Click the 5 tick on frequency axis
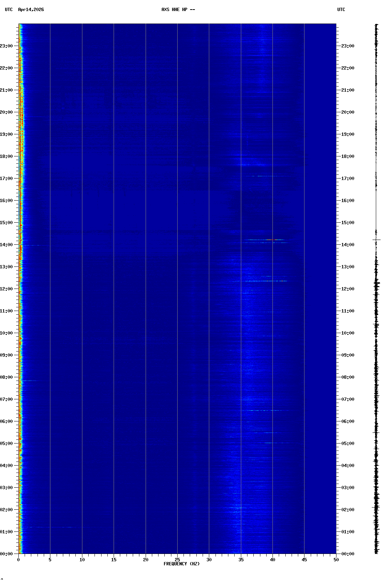 pos(50,560)
